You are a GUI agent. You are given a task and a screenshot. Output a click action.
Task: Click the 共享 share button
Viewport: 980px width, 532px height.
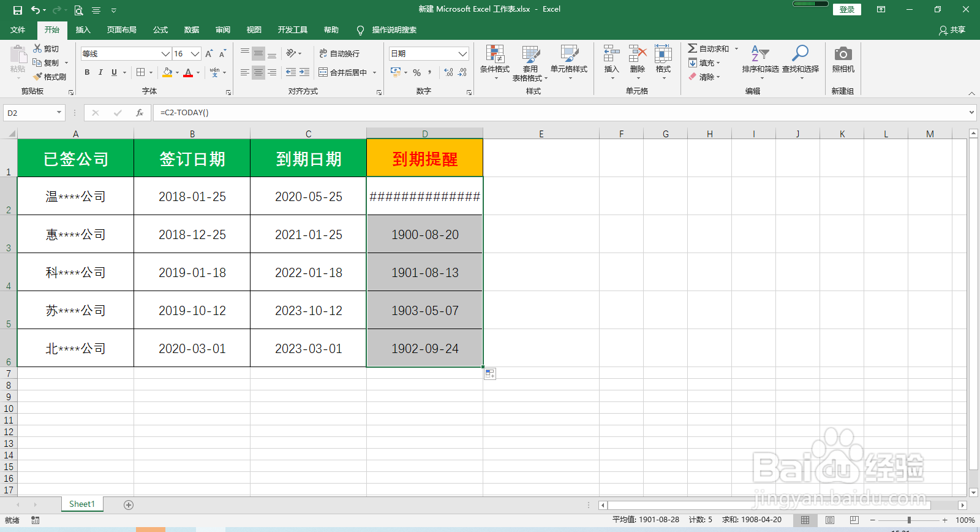952,30
